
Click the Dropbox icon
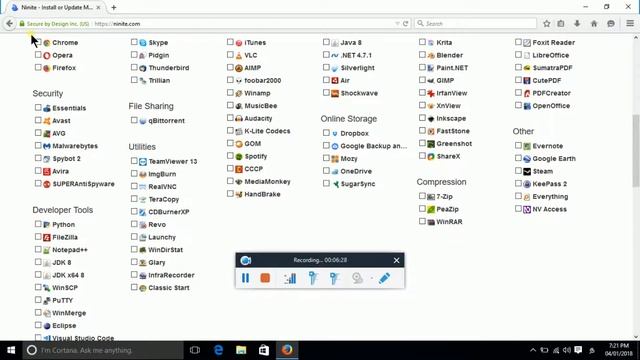click(335, 133)
